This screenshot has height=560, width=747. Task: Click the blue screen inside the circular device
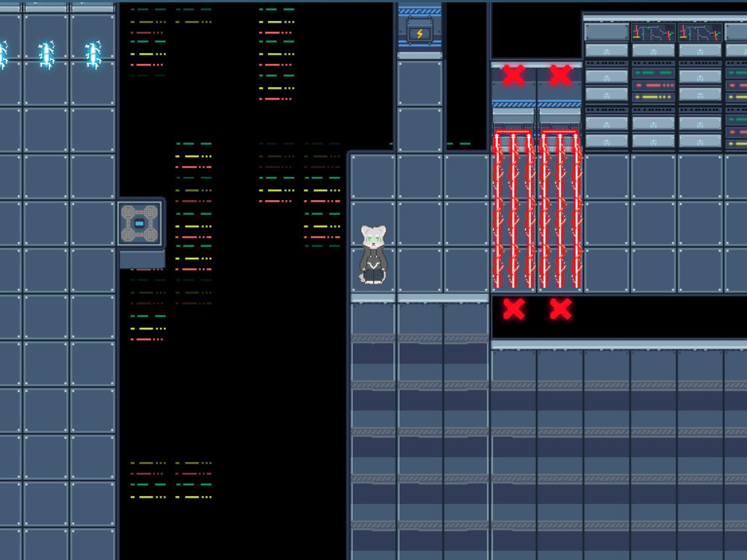pos(140,223)
